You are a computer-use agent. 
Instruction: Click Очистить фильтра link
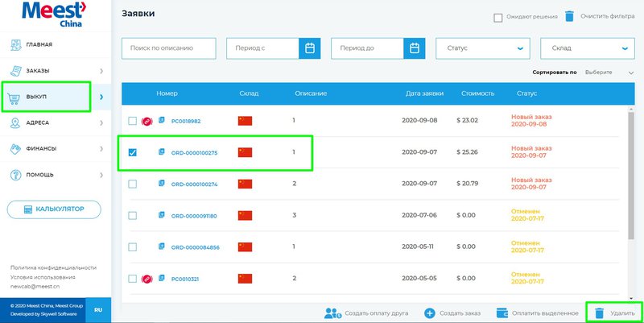click(607, 16)
